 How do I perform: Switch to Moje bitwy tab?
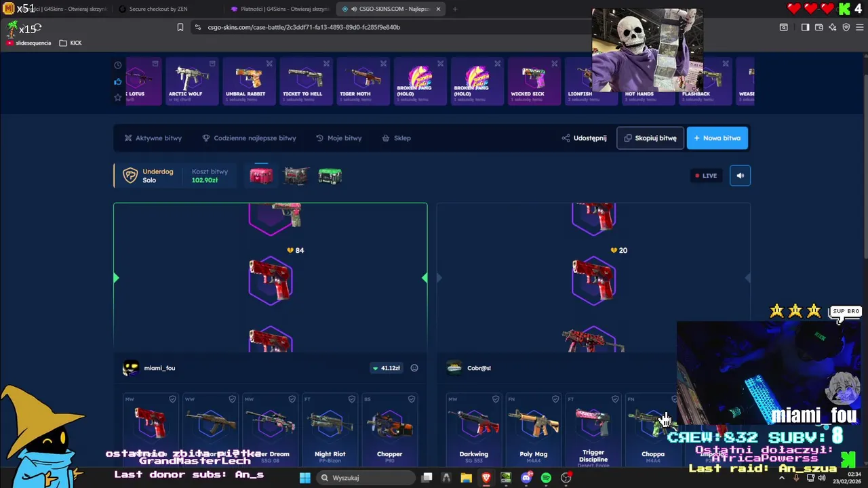click(338, 138)
